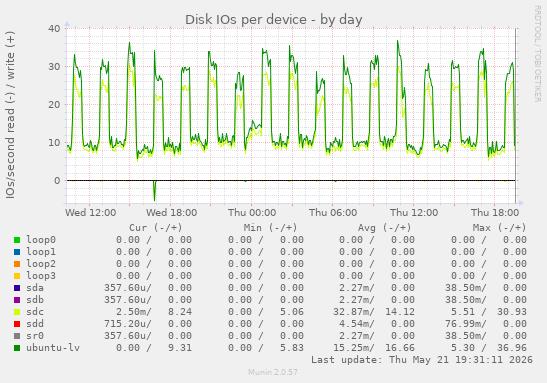Click the y-axis value 0
Image resolution: width=547 pixels, height=383 pixels.
[57, 180]
